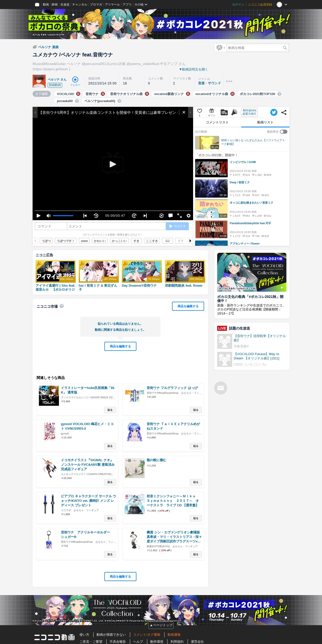Viewport: 322px width, 644px height.
Task: Show previous preset comment buttons arrow
Action: [35, 241]
